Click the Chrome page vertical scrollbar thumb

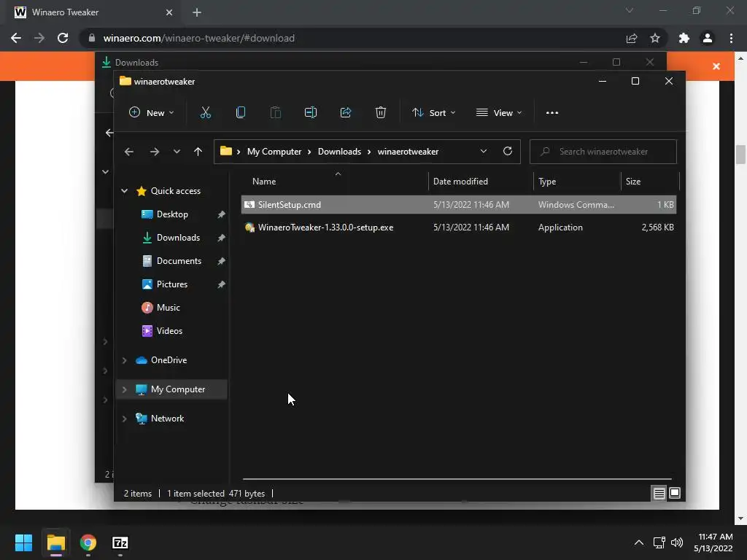740,155
